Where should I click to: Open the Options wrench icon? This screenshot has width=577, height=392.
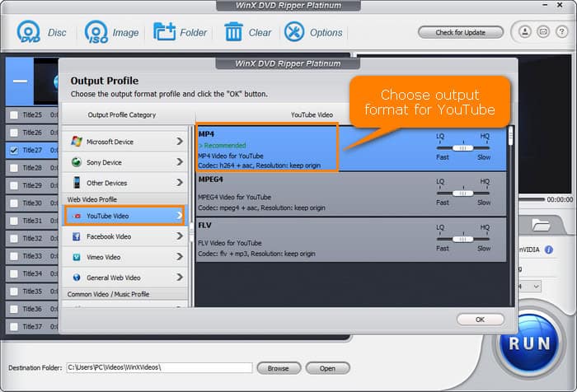tap(294, 31)
